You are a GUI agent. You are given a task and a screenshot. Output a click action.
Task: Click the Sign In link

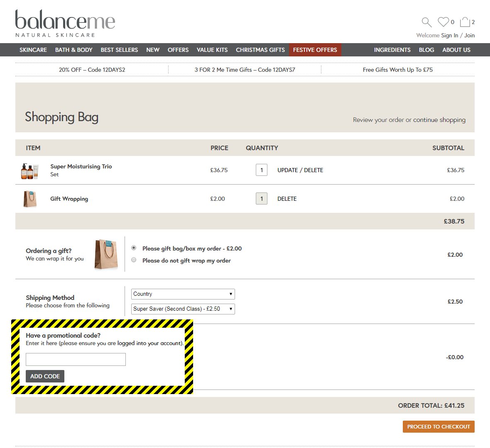click(449, 36)
